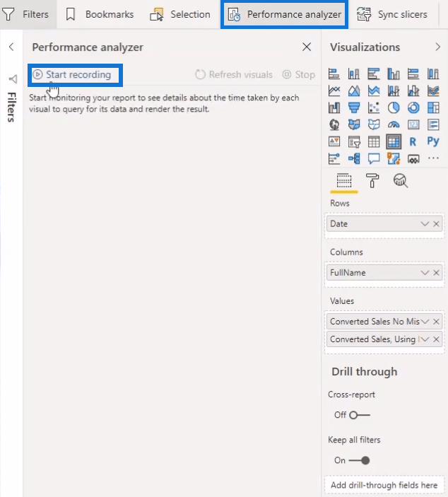The image size is (448, 497).
Task: Click Refresh visuals
Action: coord(234,74)
